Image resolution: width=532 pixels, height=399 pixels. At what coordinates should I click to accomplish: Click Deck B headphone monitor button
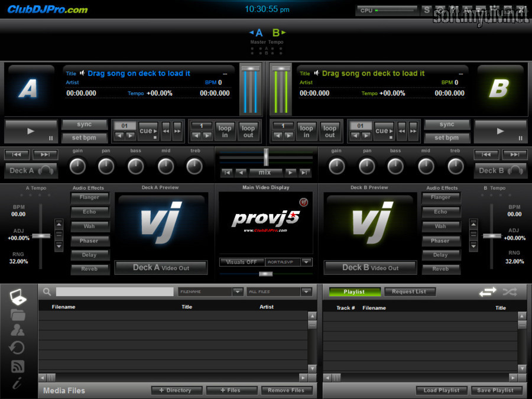point(501,171)
